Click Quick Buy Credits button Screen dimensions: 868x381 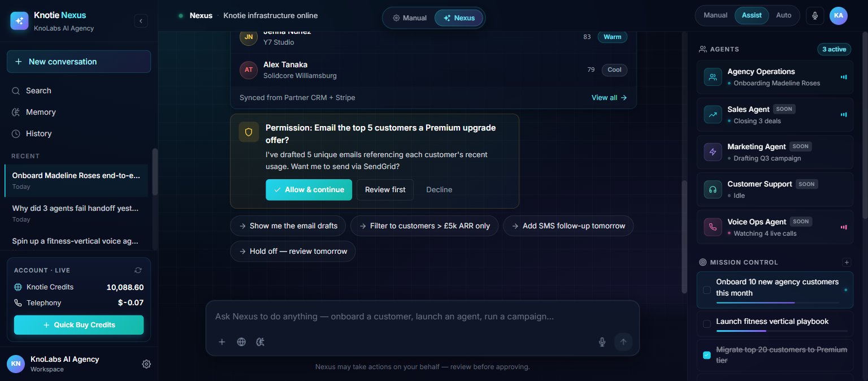point(79,325)
